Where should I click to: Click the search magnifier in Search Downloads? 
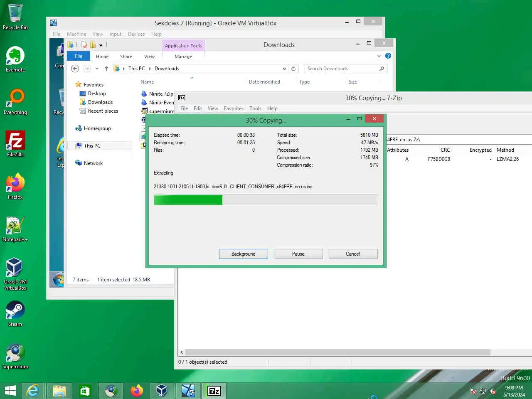click(x=382, y=69)
